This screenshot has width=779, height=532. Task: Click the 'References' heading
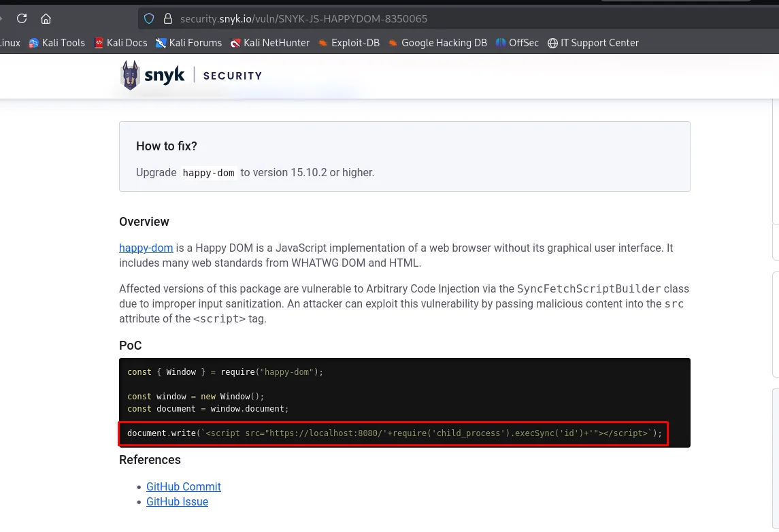(x=150, y=460)
